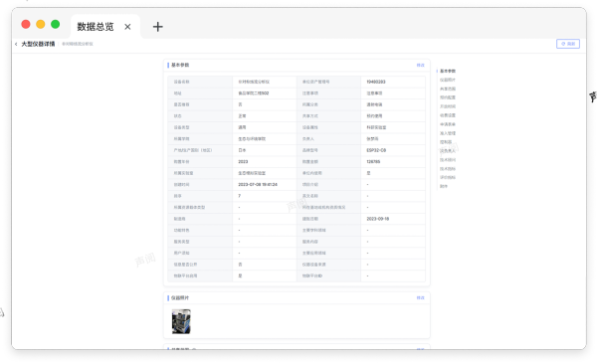The height and width of the screenshot is (364, 597).
Task: Jump to 仪器照片 in the anchor navigation
Action: click(x=448, y=80)
